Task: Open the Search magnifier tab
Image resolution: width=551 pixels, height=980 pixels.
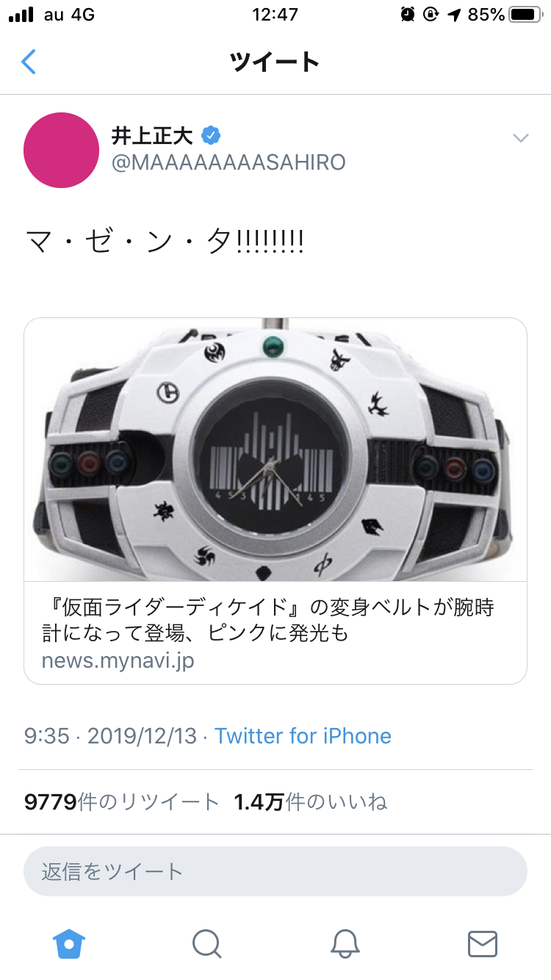Action: (x=206, y=943)
